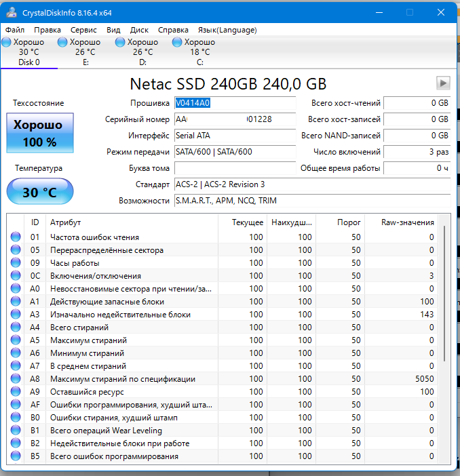Screen dimensions: 460x476
Task: Click the Текущее column header
Action: click(x=242, y=222)
